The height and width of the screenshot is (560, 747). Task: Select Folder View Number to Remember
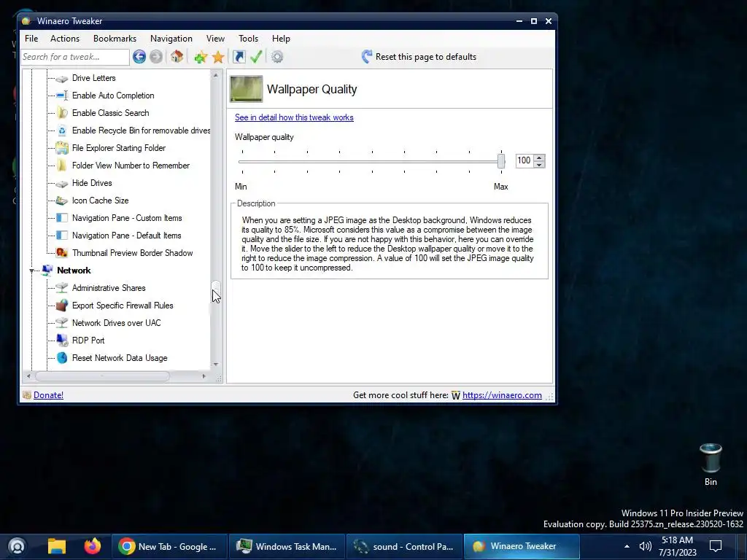[131, 166]
